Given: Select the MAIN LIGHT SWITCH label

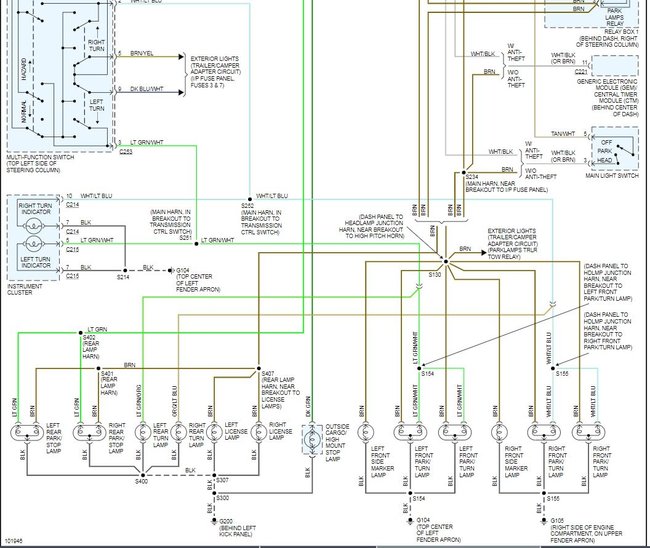Looking at the screenshot, I should [612, 176].
